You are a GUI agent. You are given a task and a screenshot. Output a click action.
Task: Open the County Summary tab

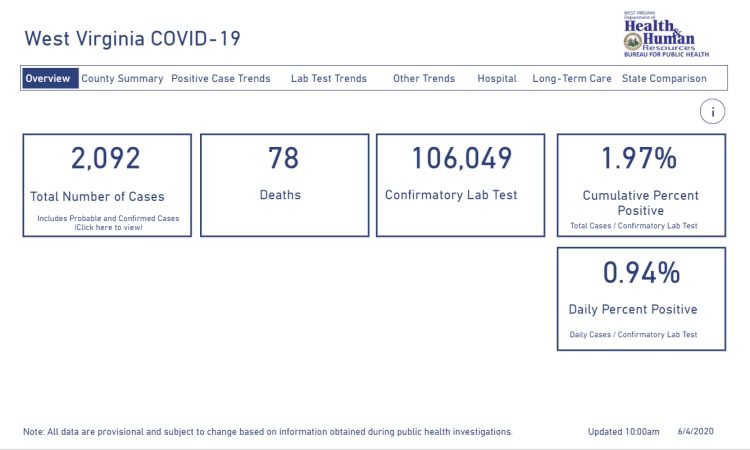point(122,78)
